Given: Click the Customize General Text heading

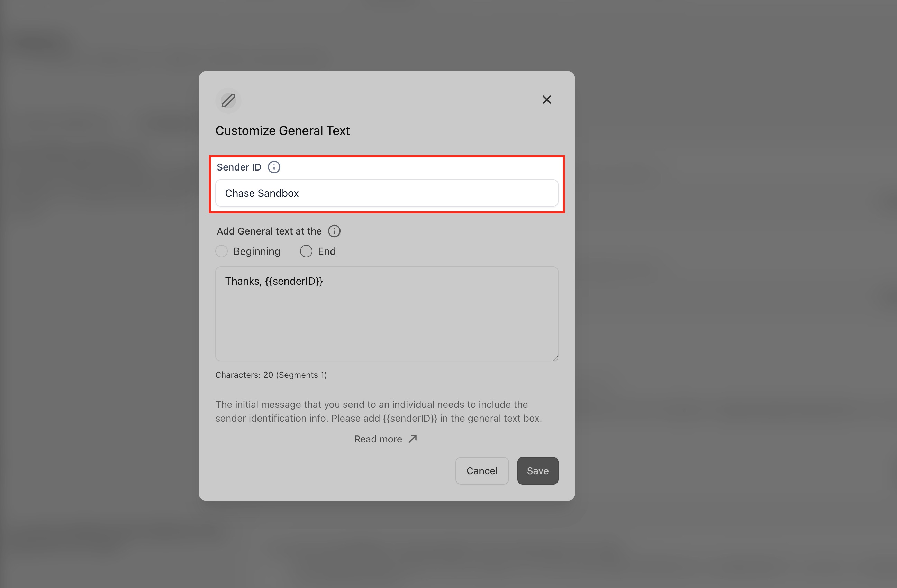Looking at the screenshot, I should 282,131.
